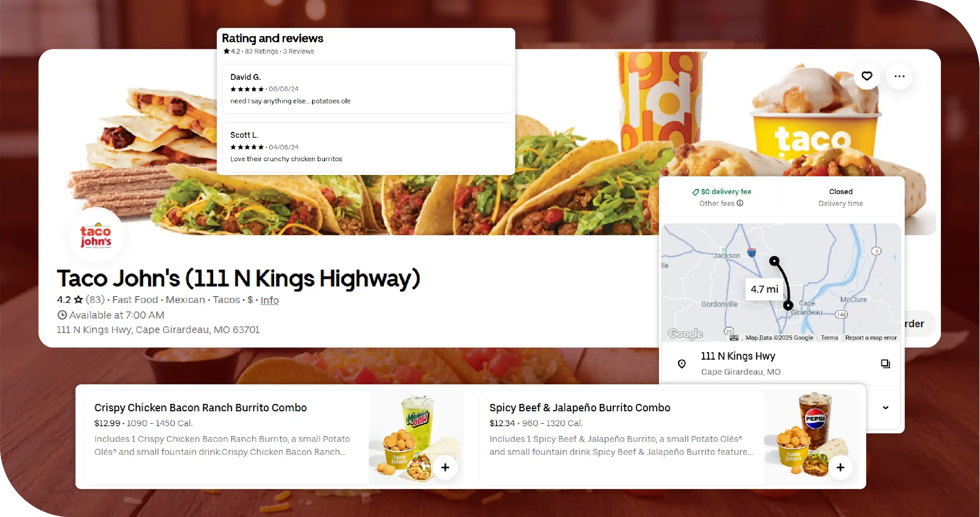This screenshot has height=517, width=980.
Task: Open map keyboard shortcuts icon
Action: (734, 337)
